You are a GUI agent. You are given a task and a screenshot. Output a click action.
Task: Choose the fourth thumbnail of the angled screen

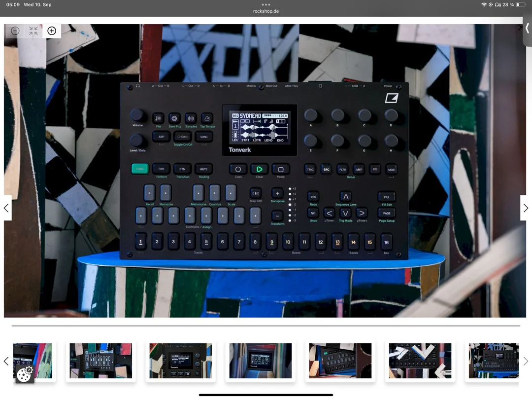coord(260,361)
